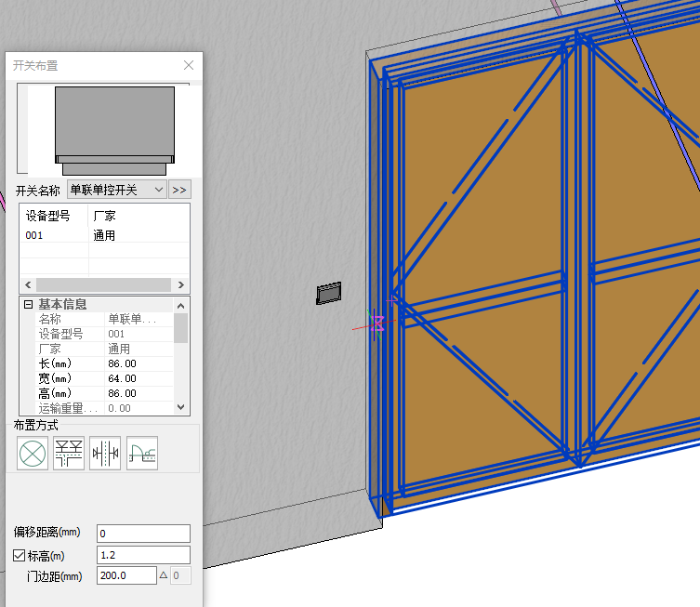Click the 宽(mm) value 64.00
700x607 pixels.
click(x=139, y=378)
